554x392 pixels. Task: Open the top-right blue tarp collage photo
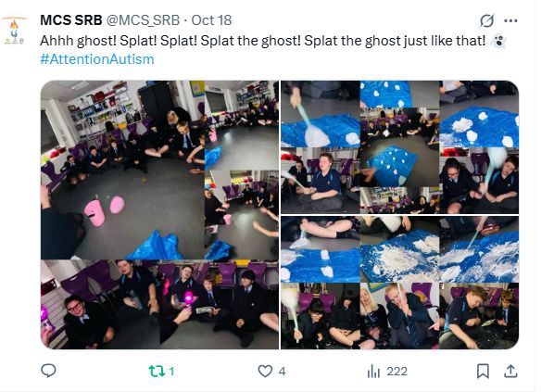pyautogui.click(x=399, y=147)
